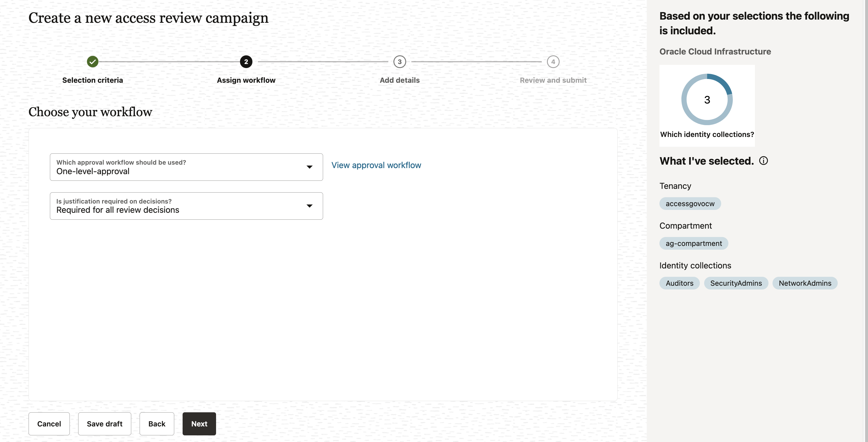Select the Auditors identity collection chip
Viewport: 868px width, 442px height.
679,283
